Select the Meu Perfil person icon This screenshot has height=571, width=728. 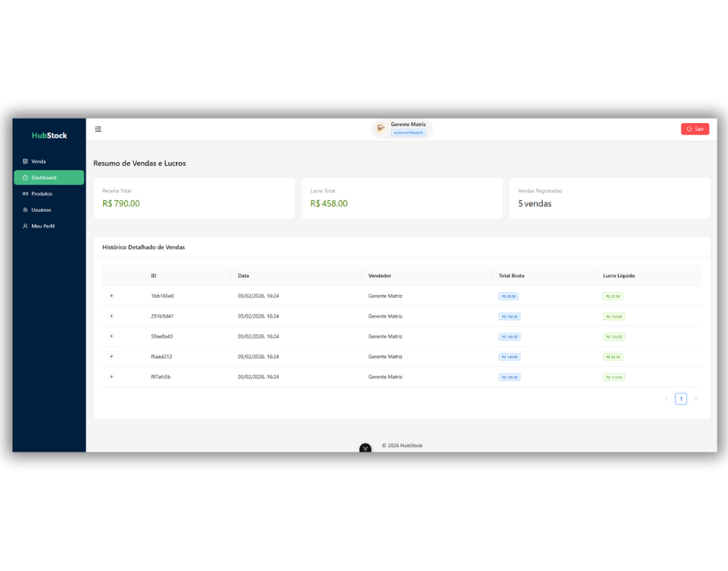coord(24,226)
